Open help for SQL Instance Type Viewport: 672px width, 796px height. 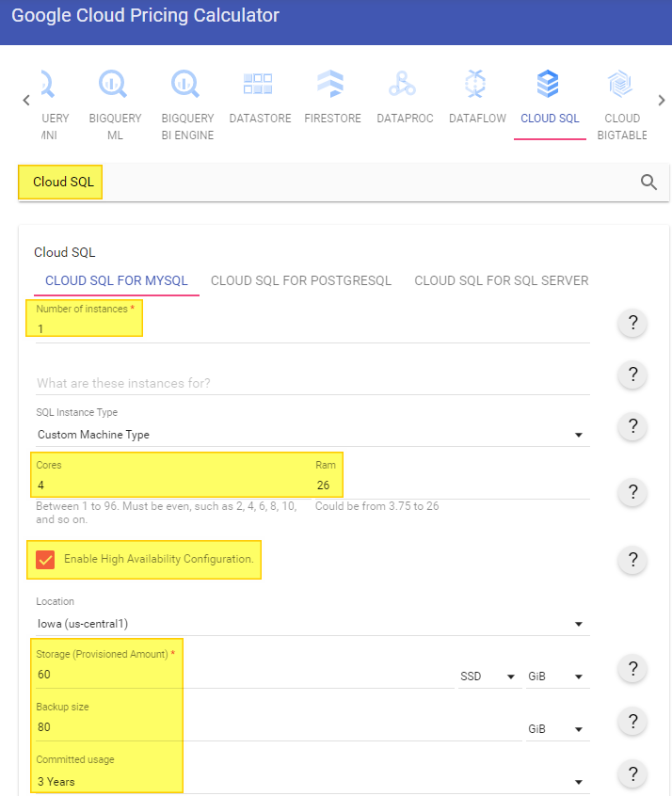632,426
